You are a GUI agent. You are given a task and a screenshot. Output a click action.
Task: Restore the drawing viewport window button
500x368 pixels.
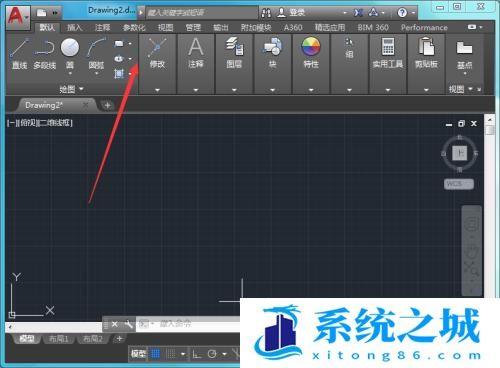pyautogui.click(x=461, y=124)
